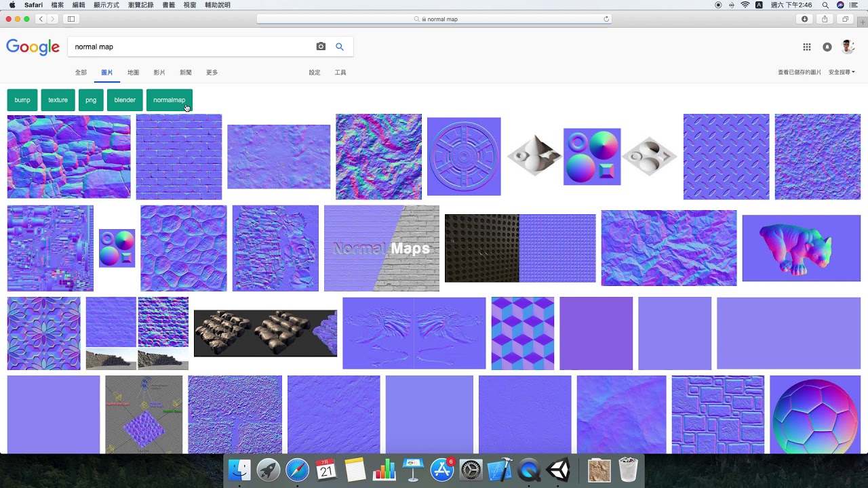The width and height of the screenshot is (868, 488).
Task: Switch to 全部 (All) results tab
Action: click(x=81, y=73)
